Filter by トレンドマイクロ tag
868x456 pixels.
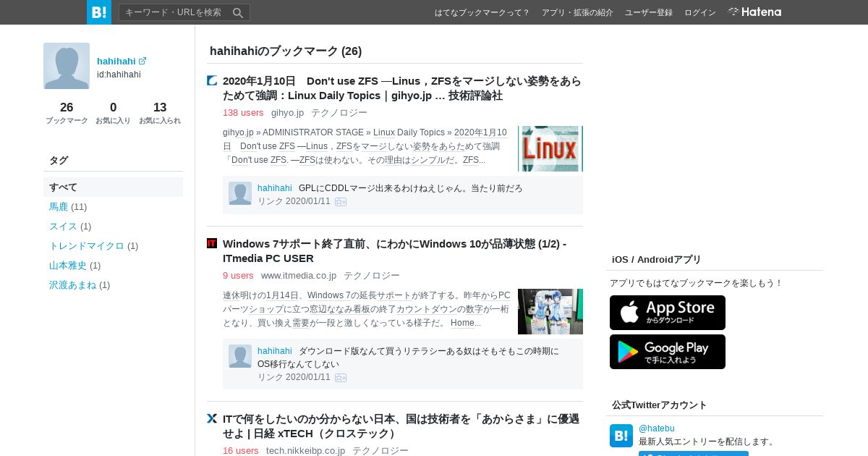(x=87, y=246)
